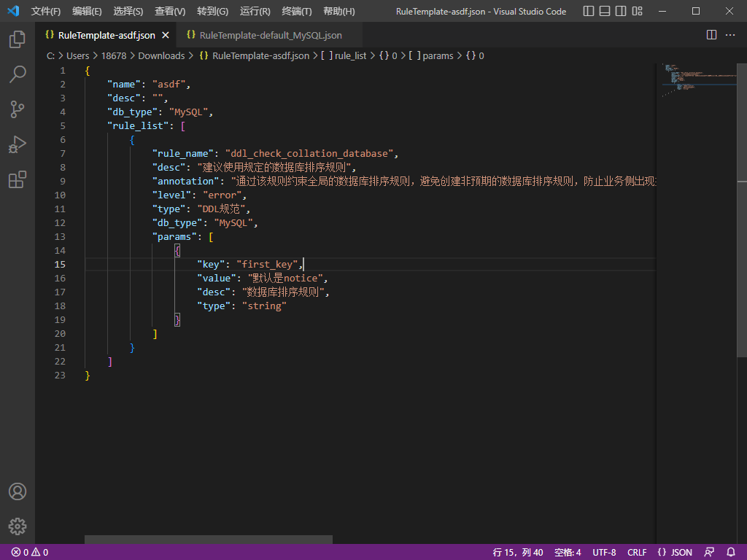Open the Search view

(18, 74)
